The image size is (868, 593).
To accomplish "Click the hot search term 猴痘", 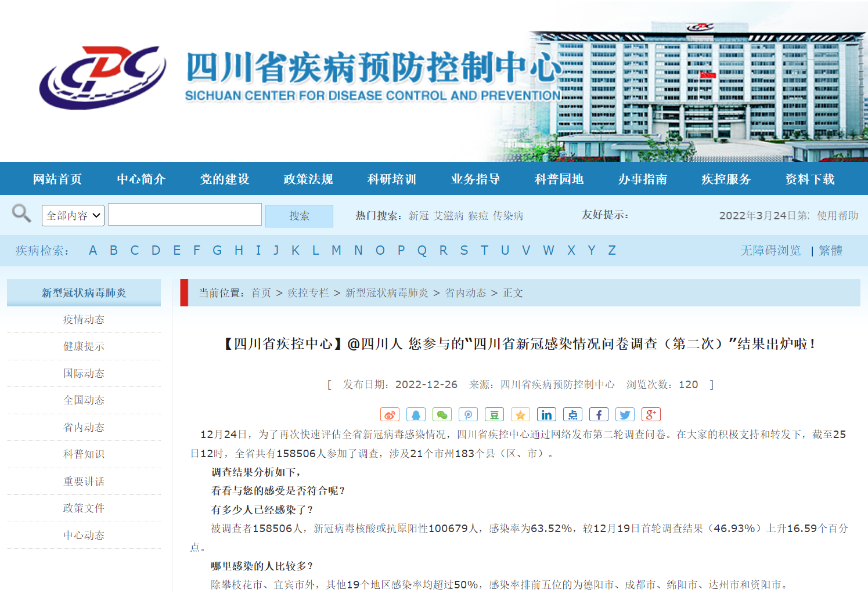I will coord(478,216).
